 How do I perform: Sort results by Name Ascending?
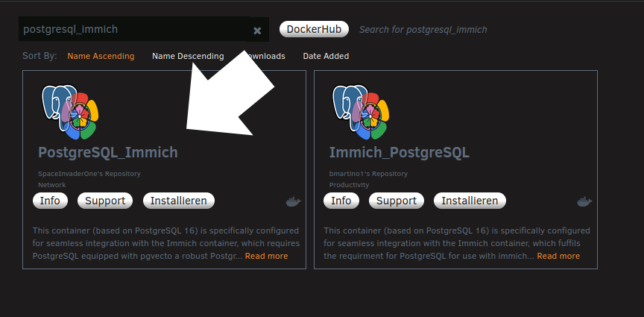[101, 56]
